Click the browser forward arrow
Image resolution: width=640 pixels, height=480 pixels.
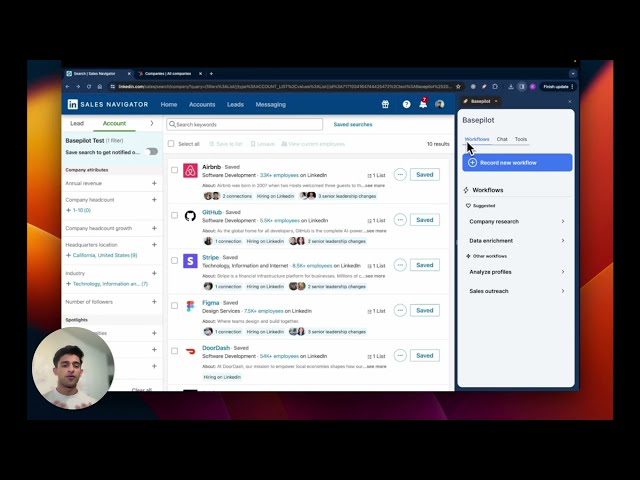click(78, 87)
